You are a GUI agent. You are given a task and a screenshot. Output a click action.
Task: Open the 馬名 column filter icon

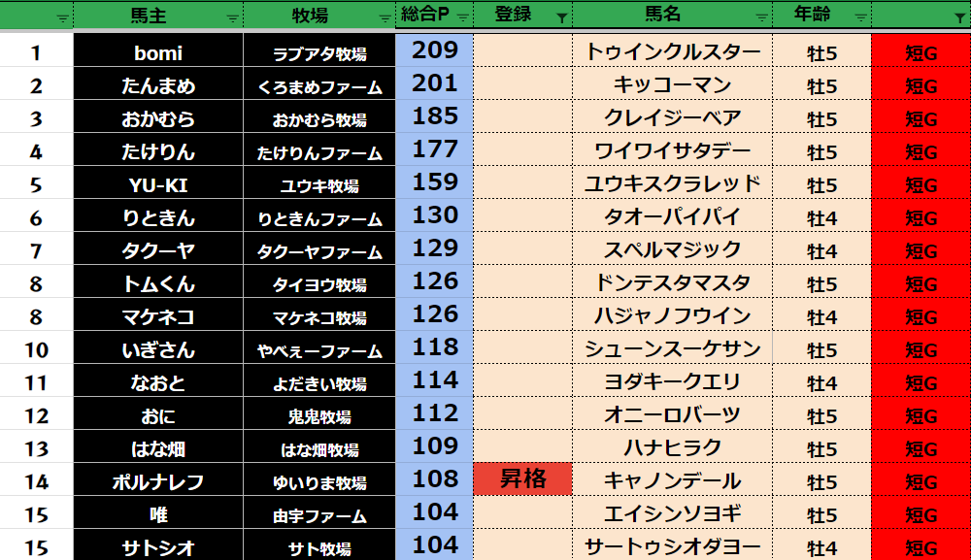click(x=760, y=17)
